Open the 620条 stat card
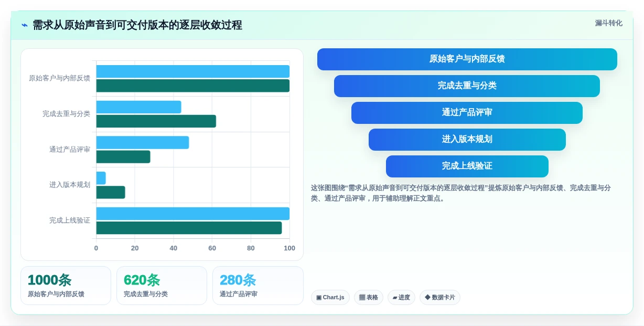 [162, 286]
